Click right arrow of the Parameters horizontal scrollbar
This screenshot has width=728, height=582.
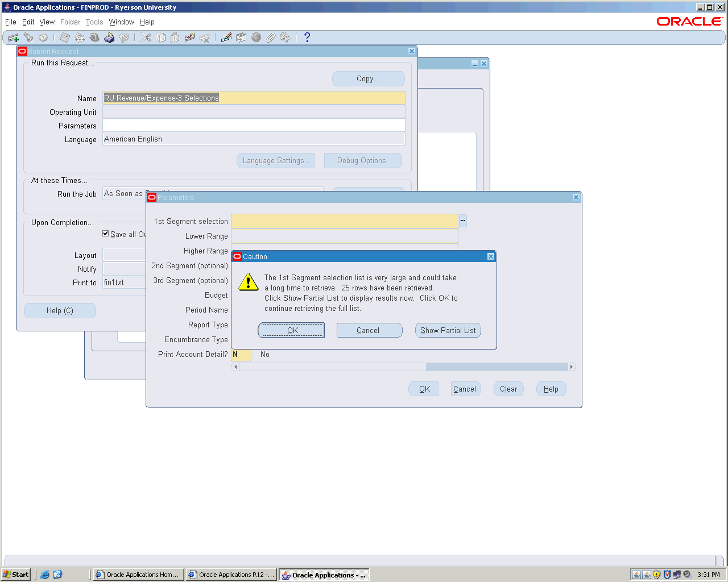(572, 367)
